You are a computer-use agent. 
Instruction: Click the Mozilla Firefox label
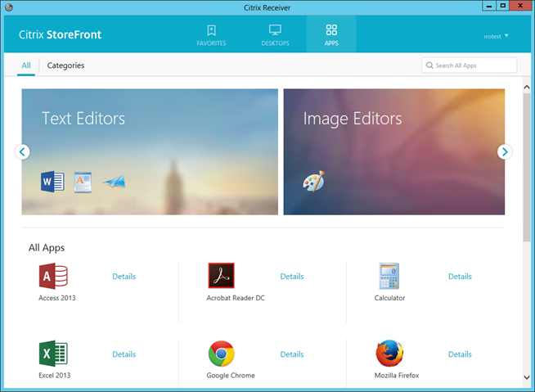[x=397, y=376]
